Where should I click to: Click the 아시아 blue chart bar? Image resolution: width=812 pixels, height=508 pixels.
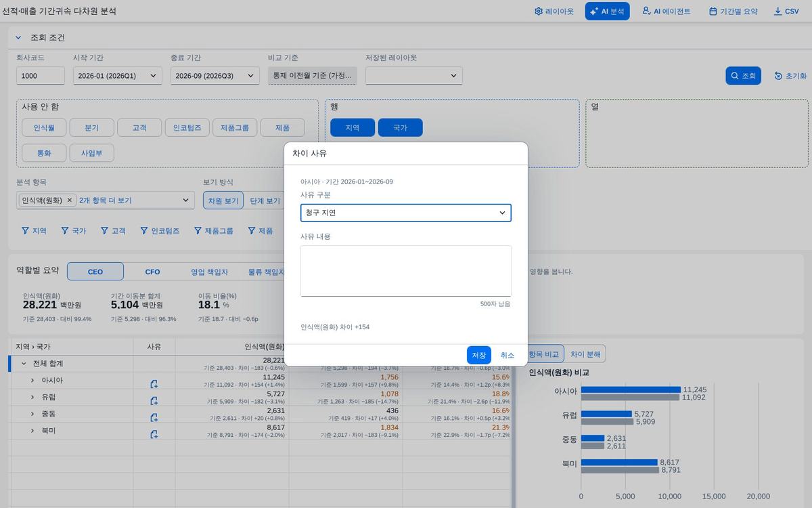[631, 389]
